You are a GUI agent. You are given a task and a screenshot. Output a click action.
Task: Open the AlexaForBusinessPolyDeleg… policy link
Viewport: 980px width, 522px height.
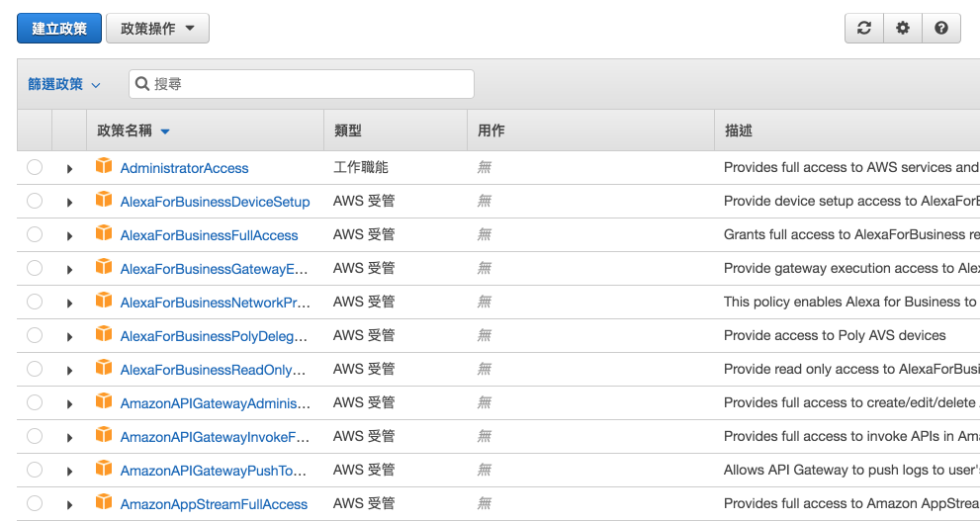[214, 336]
